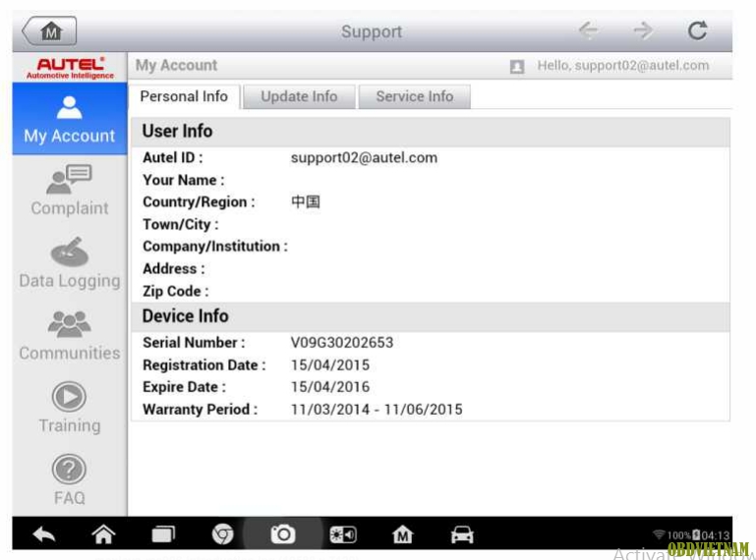Launch Chrome browser from bottom bar
The image size is (756, 560).
pyautogui.click(x=223, y=534)
